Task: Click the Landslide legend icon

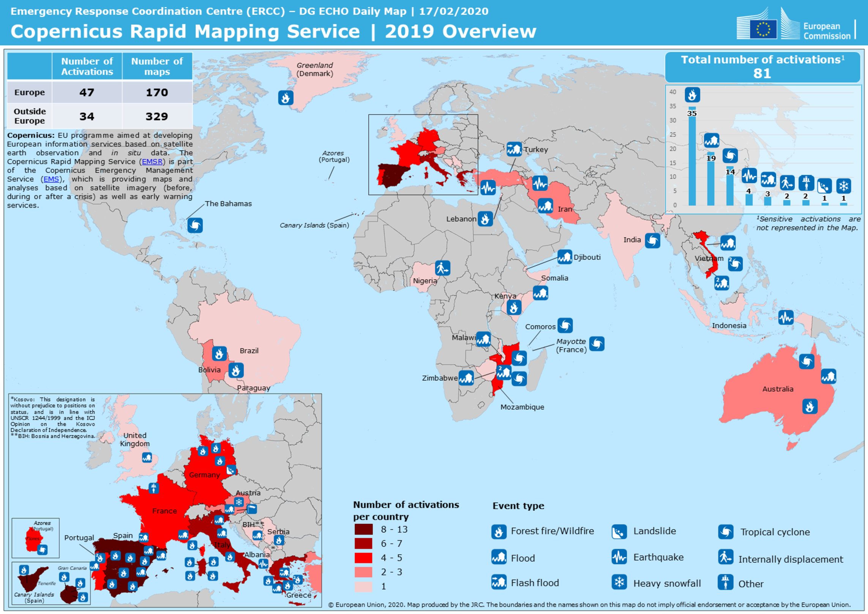Action: [x=619, y=532]
